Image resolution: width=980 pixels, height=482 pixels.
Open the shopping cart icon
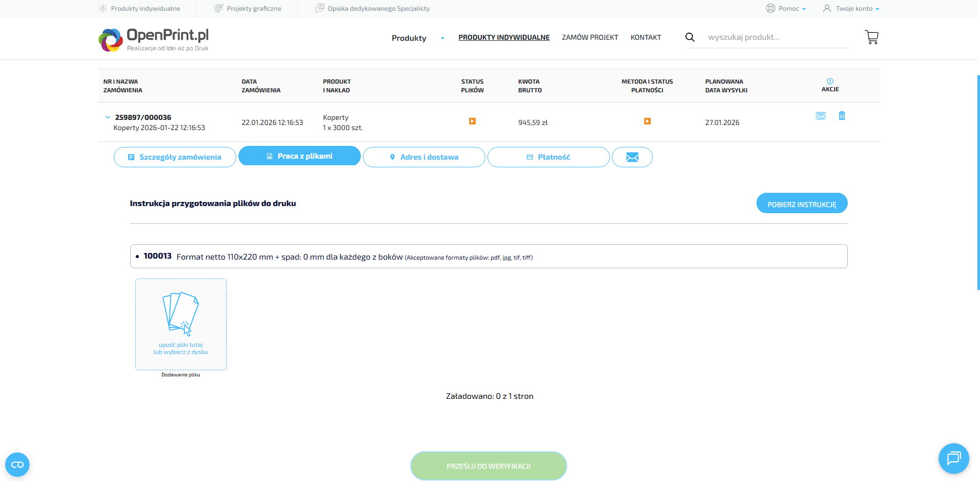click(x=871, y=37)
